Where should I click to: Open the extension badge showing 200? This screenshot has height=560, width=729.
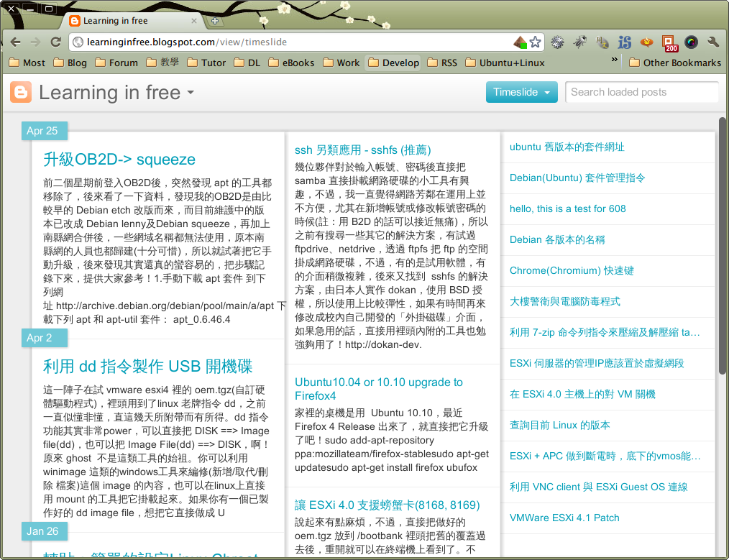(x=669, y=43)
